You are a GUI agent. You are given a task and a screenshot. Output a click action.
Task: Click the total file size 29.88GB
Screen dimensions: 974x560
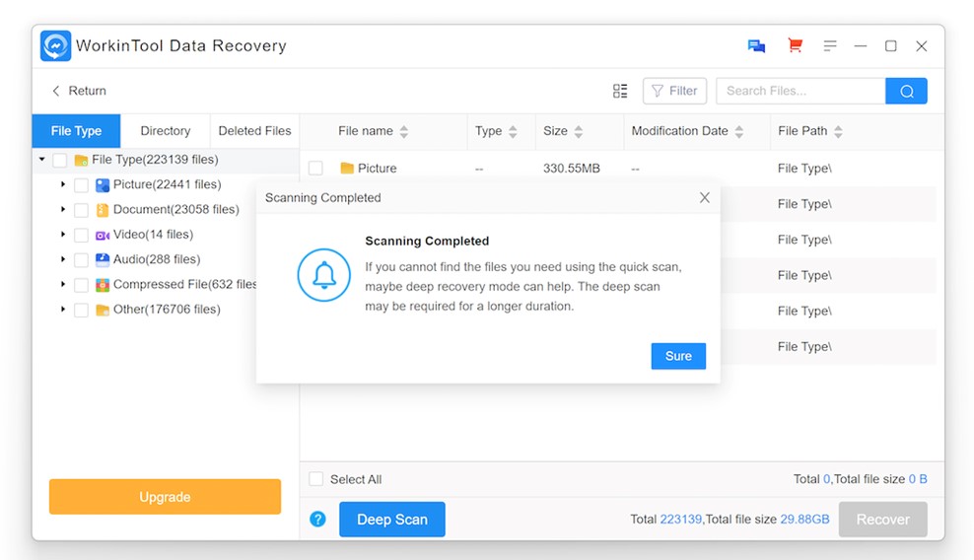804,519
